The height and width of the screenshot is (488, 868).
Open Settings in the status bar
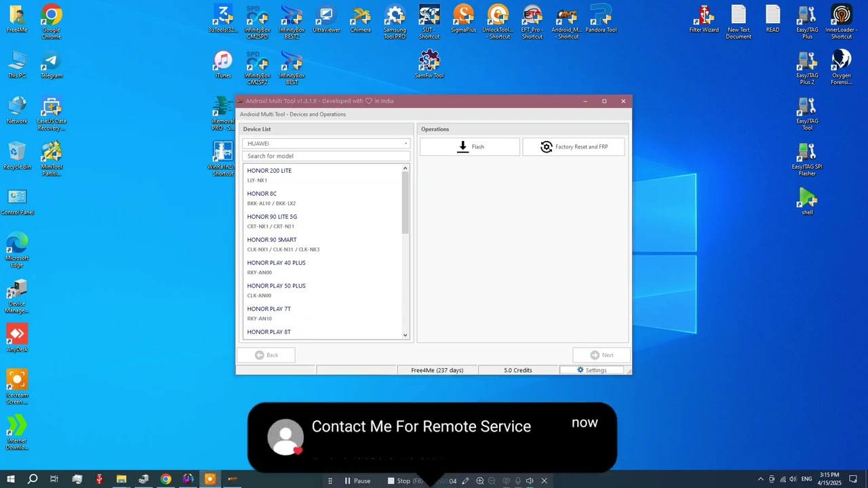[591, 370]
